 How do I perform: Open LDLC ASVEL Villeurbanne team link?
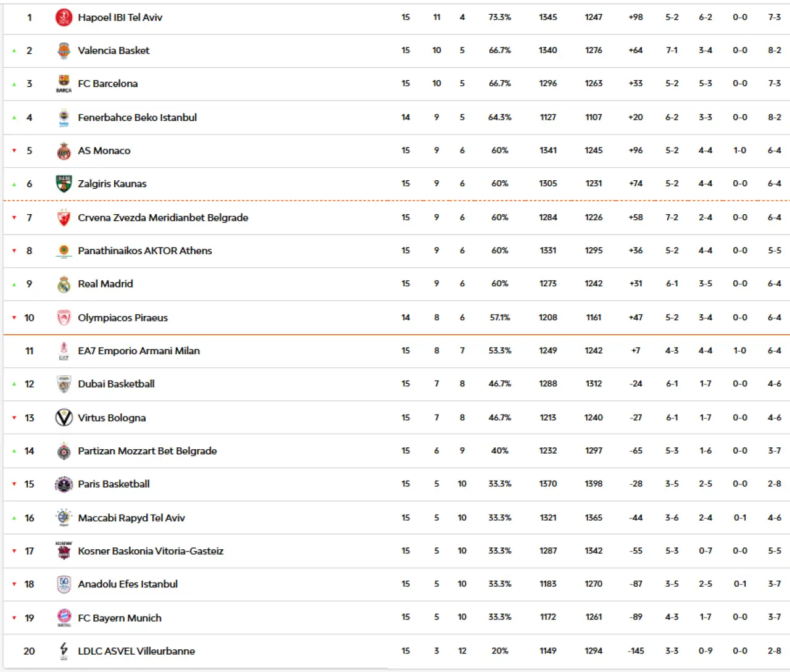(x=136, y=651)
